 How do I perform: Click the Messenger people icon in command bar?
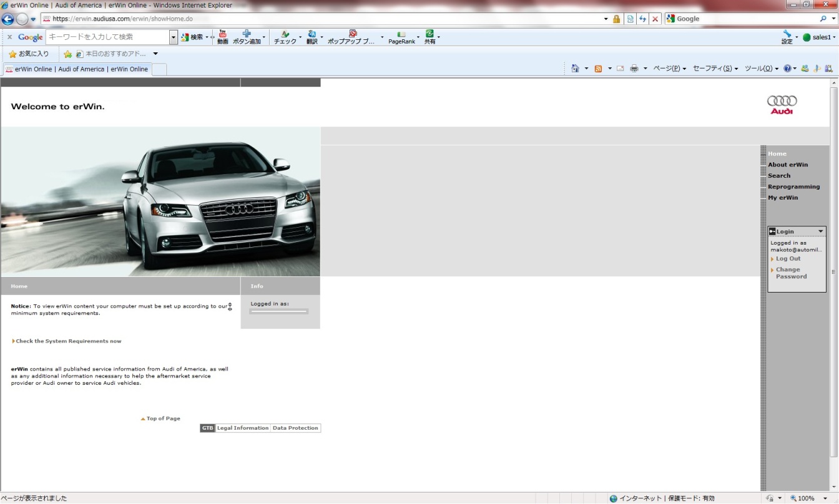(x=805, y=69)
